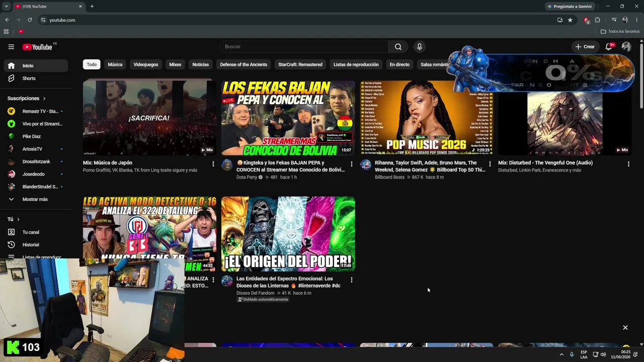644x362 pixels.
Task: Expand Mostrar más in subscriptions
Action: [35, 199]
